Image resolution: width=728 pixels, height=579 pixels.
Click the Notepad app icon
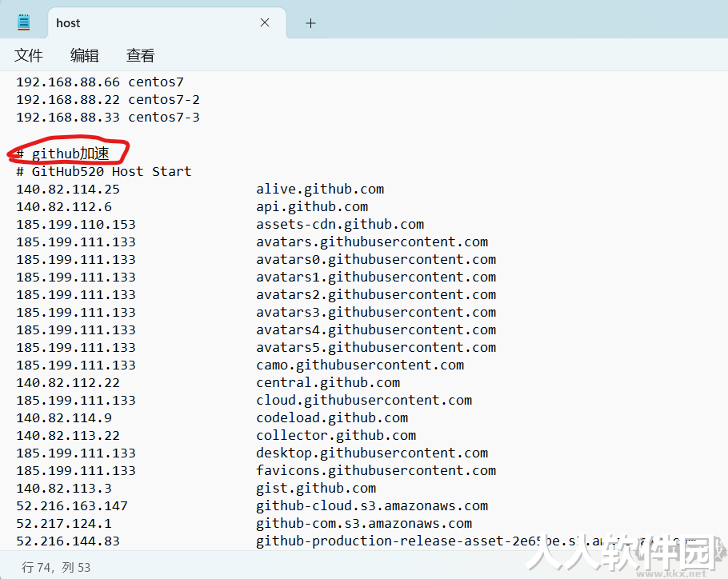(x=24, y=22)
